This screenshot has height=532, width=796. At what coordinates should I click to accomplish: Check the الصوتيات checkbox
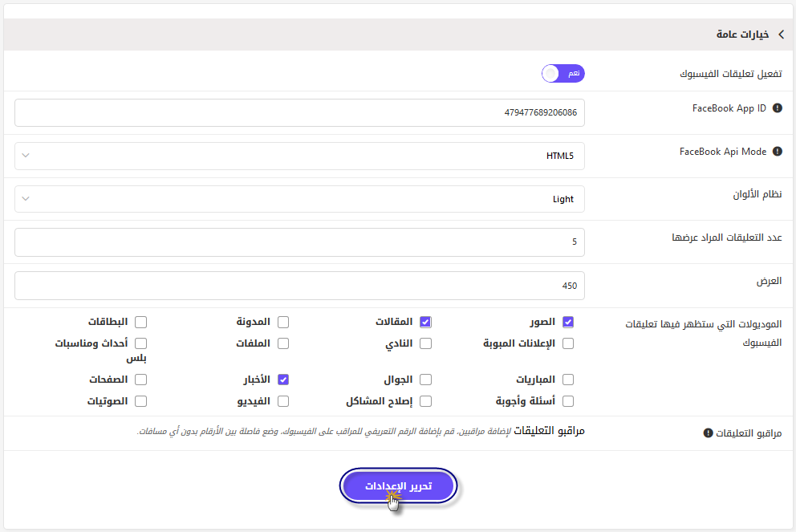click(x=140, y=401)
